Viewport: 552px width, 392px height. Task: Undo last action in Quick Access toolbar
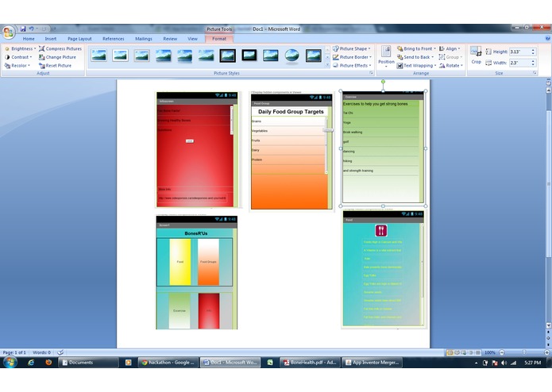(x=31, y=29)
